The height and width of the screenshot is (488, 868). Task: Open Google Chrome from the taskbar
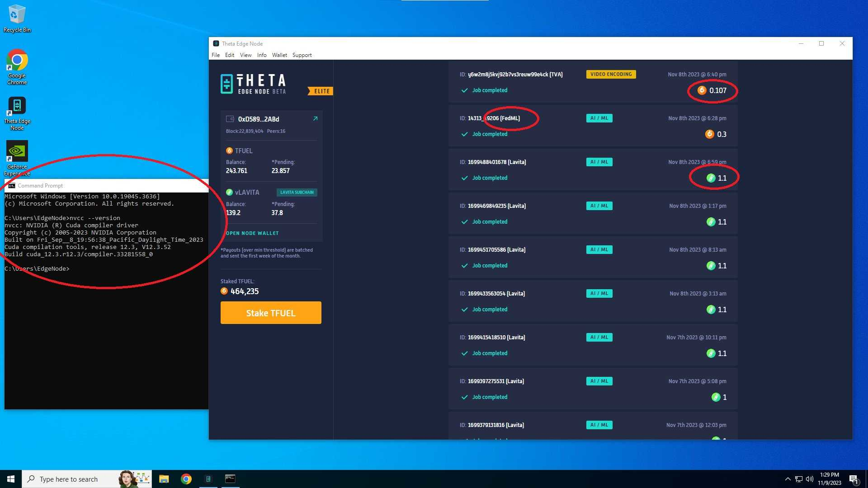click(185, 479)
